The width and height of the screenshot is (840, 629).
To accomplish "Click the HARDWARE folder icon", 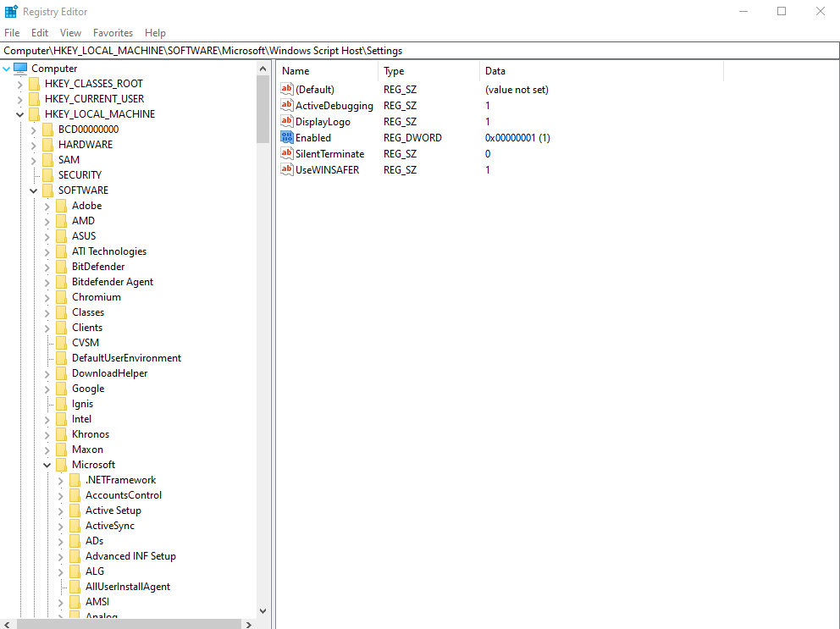I will click(x=47, y=145).
